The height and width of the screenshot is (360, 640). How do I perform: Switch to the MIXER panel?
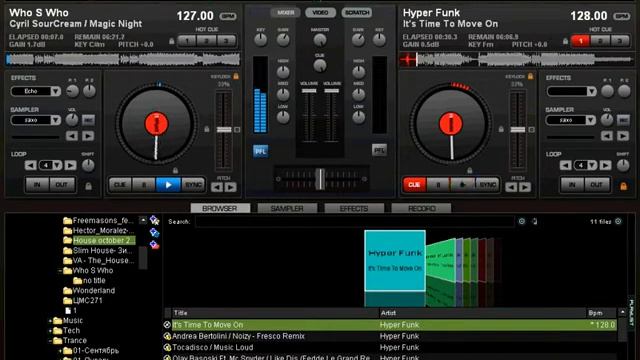pos(285,13)
